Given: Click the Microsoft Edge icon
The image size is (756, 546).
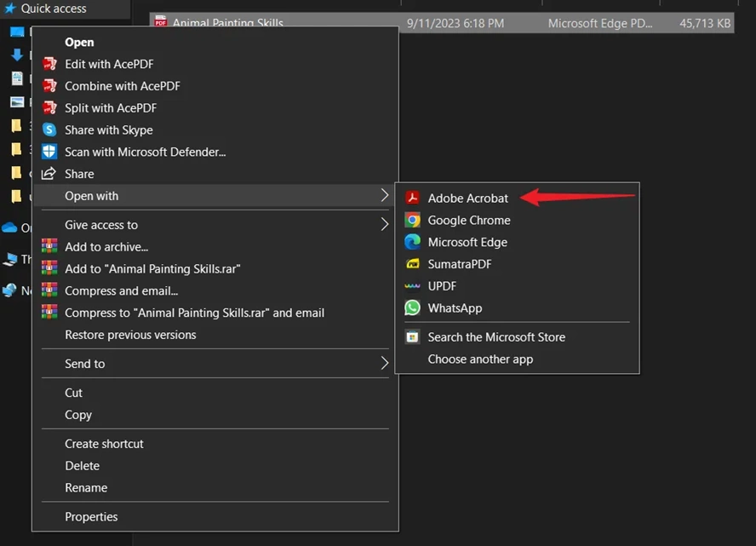Looking at the screenshot, I should point(412,242).
